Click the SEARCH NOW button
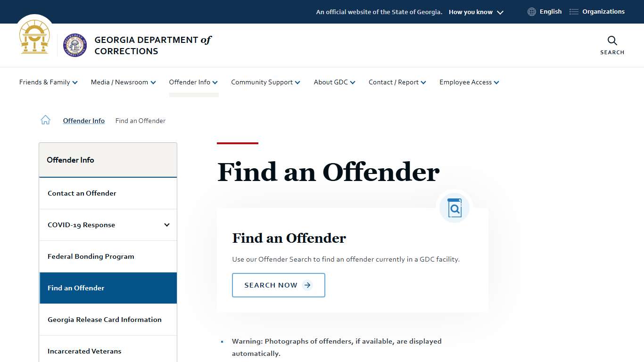Viewport: 644px width, 362px height. tap(278, 285)
